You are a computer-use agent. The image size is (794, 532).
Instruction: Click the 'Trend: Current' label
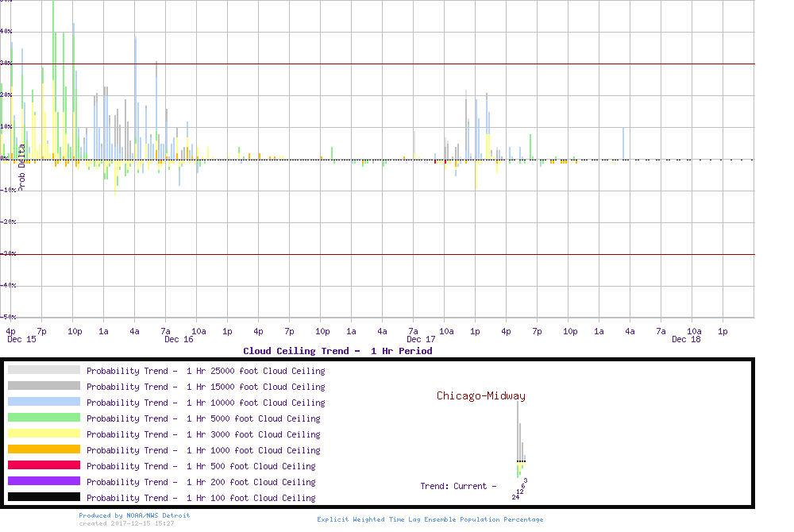pos(458,486)
